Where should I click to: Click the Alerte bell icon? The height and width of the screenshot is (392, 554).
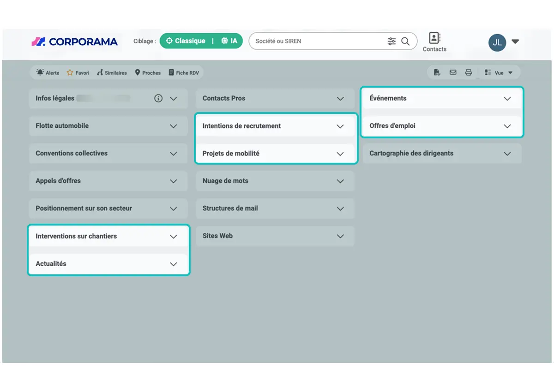(x=40, y=73)
